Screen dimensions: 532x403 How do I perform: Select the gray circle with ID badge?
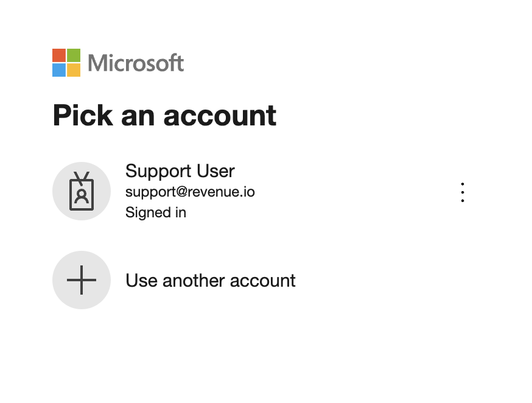point(82,191)
